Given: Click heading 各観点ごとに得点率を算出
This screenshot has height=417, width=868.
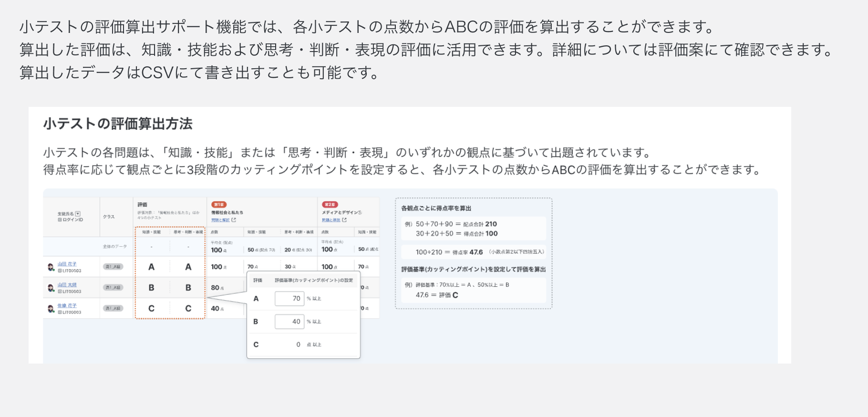Looking at the screenshot, I should click(436, 208).
